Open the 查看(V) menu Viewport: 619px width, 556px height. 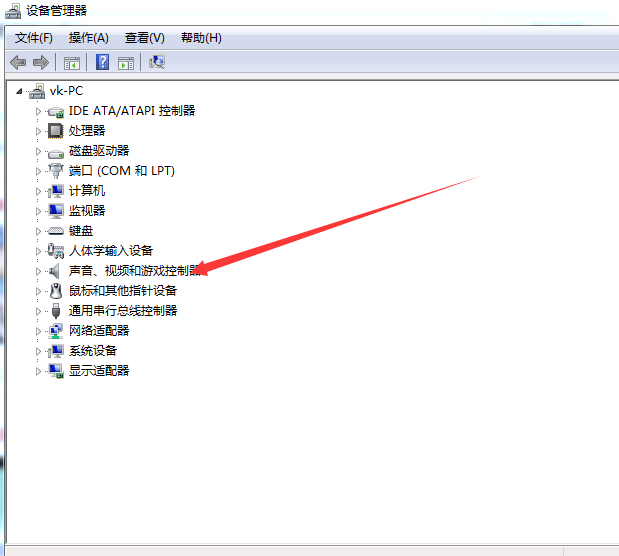(144, 38)
